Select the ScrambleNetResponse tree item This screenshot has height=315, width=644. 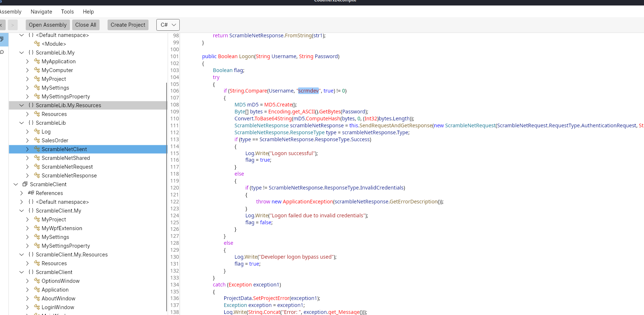(x=69, y=175)
